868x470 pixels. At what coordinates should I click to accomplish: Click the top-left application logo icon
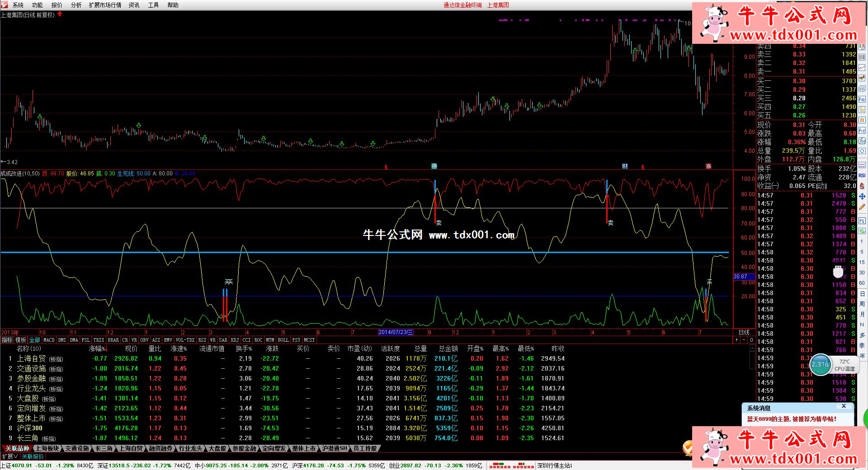5,5
